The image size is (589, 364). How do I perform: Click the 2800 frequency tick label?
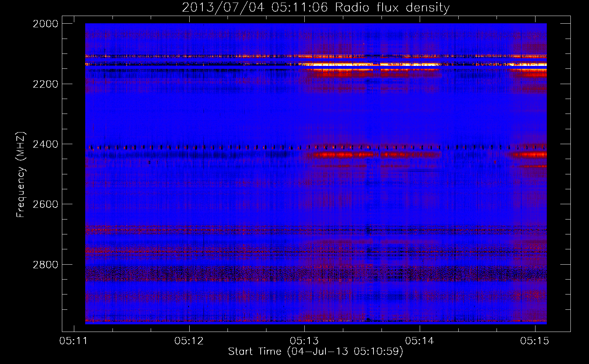tap(46, 265)
